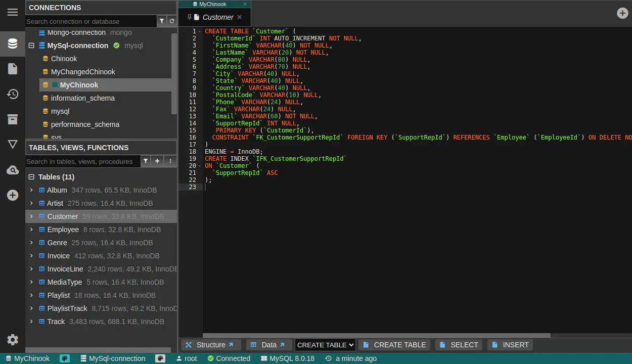The height and width of the screenshot is (364, 632).
Task: Click the connection search input field
Action: click(91, 21)
